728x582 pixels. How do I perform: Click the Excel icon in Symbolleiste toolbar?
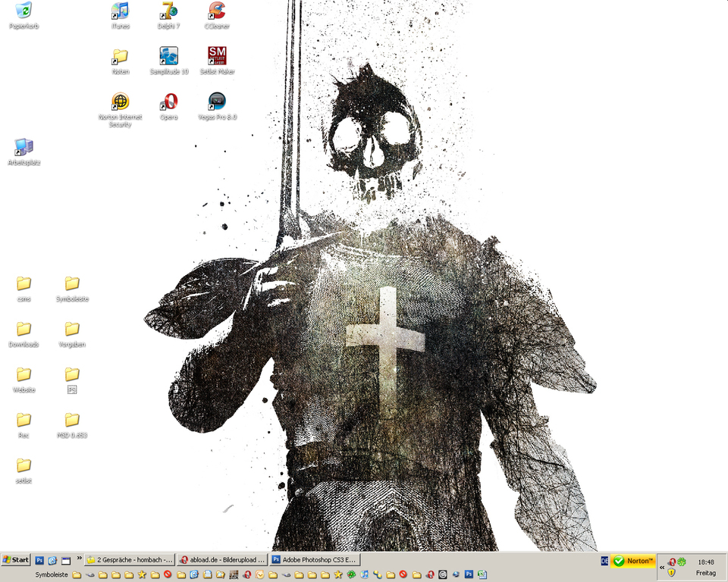tap(482, 574)
